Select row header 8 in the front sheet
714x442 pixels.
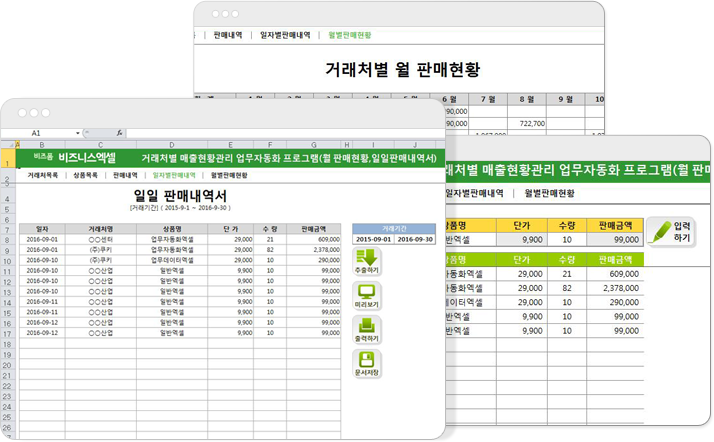click(7, 240)
